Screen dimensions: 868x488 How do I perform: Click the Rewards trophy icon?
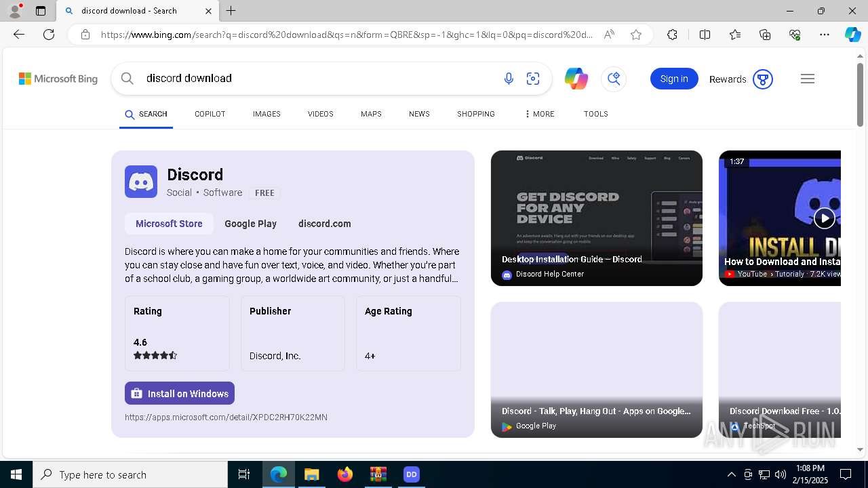[x=763, y=79]
